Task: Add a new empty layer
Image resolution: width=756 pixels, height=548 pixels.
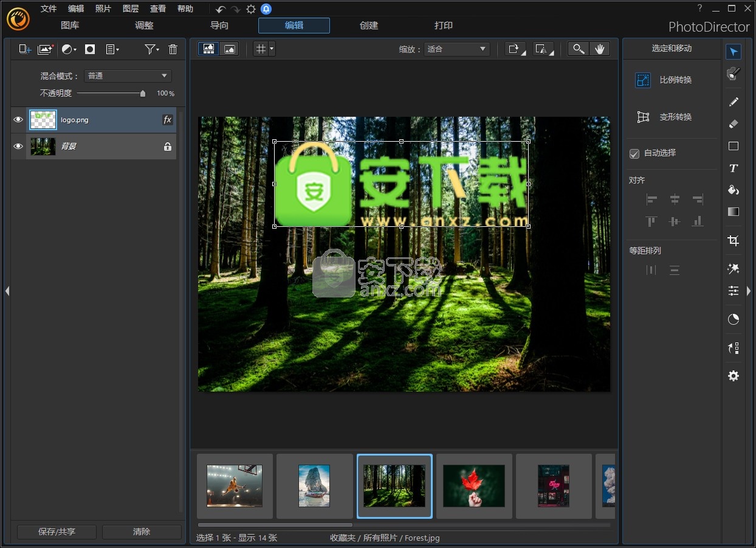Action: [x=25, y=50]
